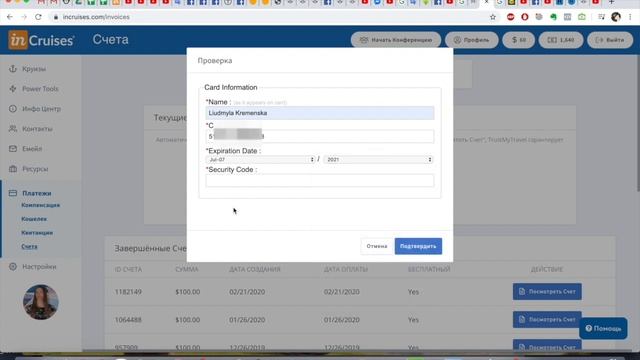The height and width of the screenshot is (360, 640).
Task: Click the Отмена cancel button
Action: coord(377,246)
